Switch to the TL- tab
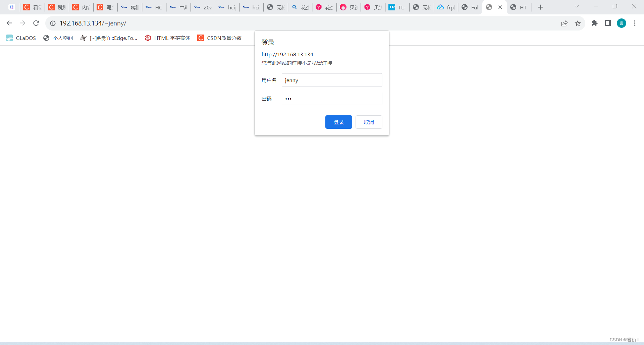 (397, 7)
